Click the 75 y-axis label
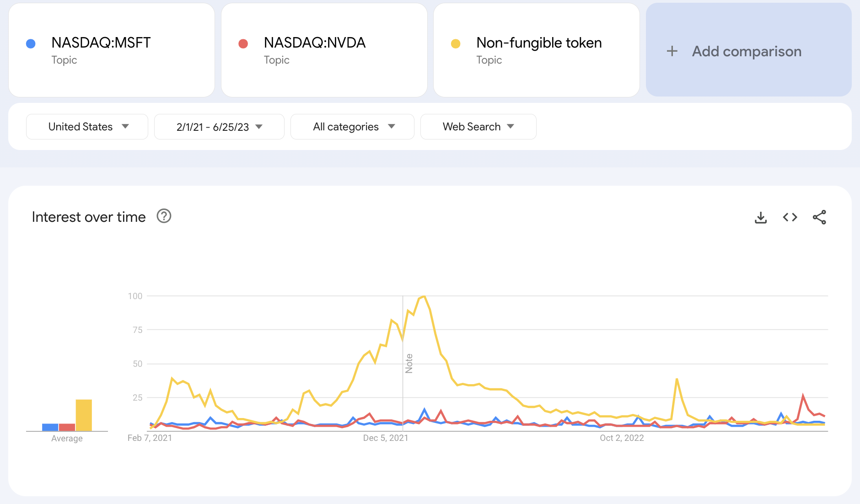Image resolution: width=860 pixels, height=504 pixels. [x=137, y=330]
